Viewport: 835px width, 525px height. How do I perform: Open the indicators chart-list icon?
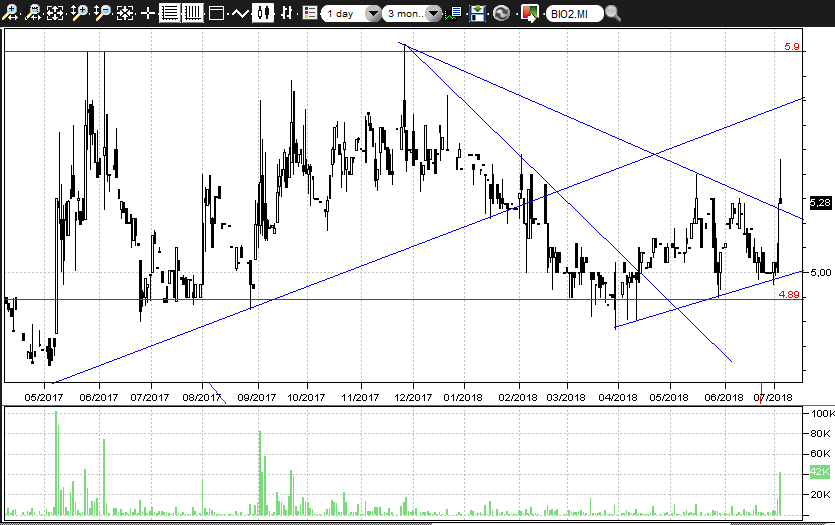454,13
